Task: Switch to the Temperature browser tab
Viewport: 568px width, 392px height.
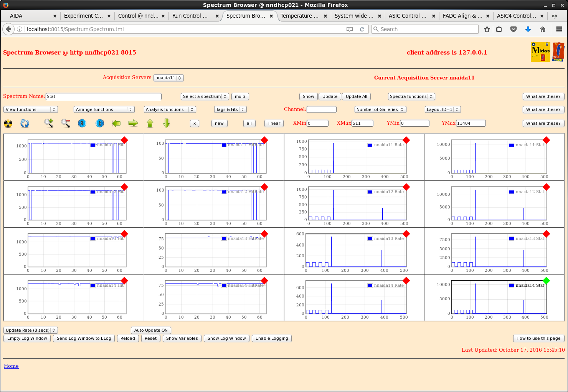Action: pyautogui.click(x=299, y=16)
